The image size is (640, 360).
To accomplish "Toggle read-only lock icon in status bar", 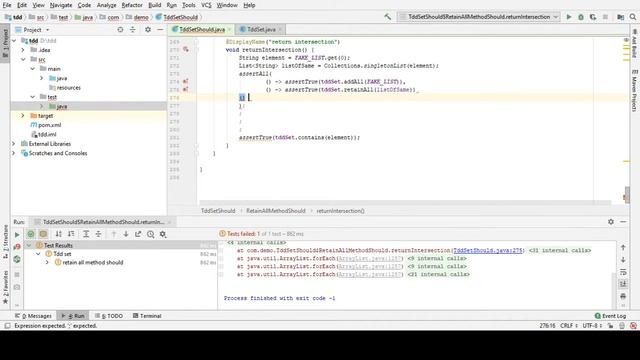I will 610,326.
